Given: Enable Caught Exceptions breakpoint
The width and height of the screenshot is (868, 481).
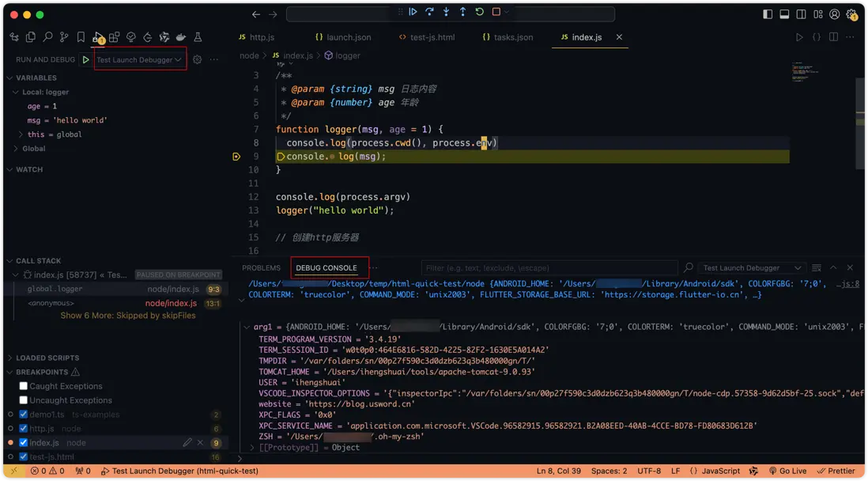Looking at the screenshot, I should 24,386.
